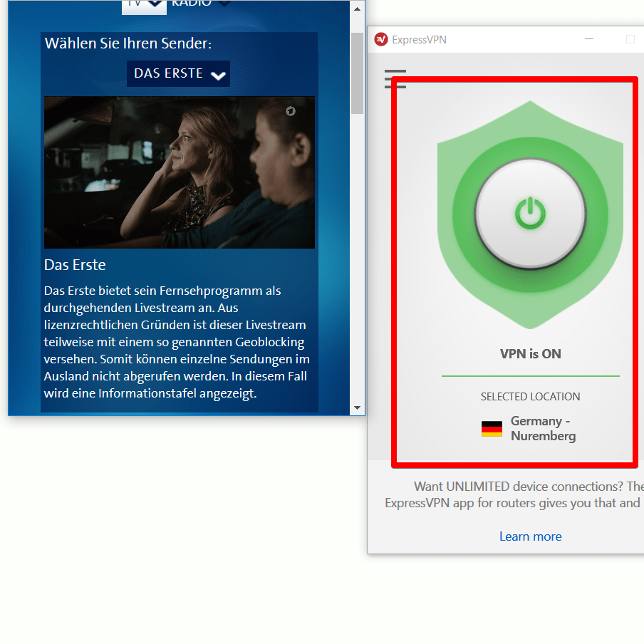This screenshot has width=644, height=644.
Task: Open the Learn more link
Action: (530, 536)
